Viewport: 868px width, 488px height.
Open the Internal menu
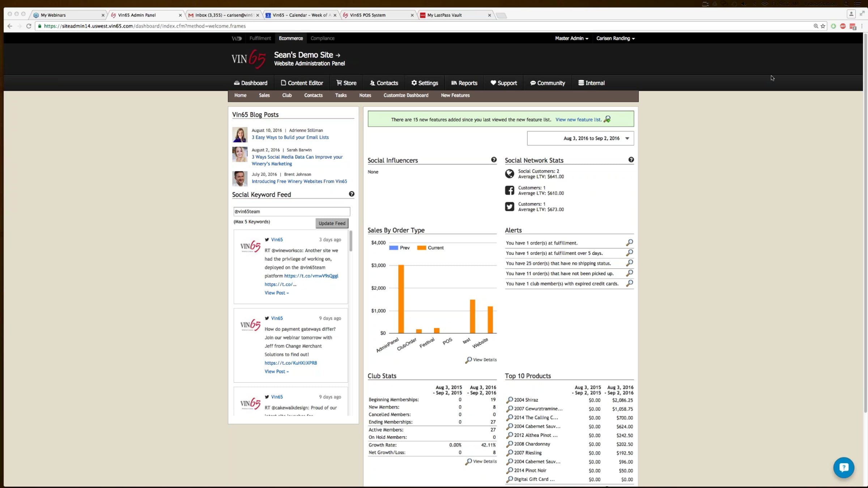[x=591, y=83]
